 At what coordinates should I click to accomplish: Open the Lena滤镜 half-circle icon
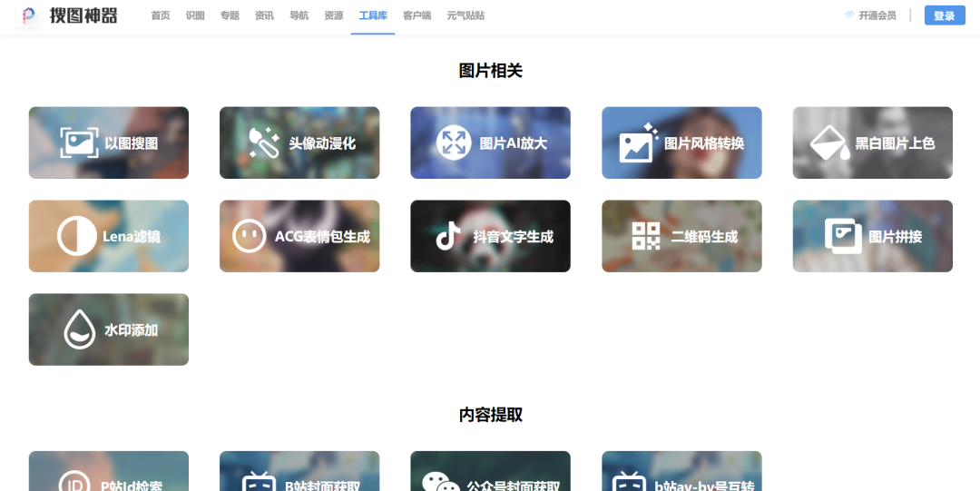76,237
